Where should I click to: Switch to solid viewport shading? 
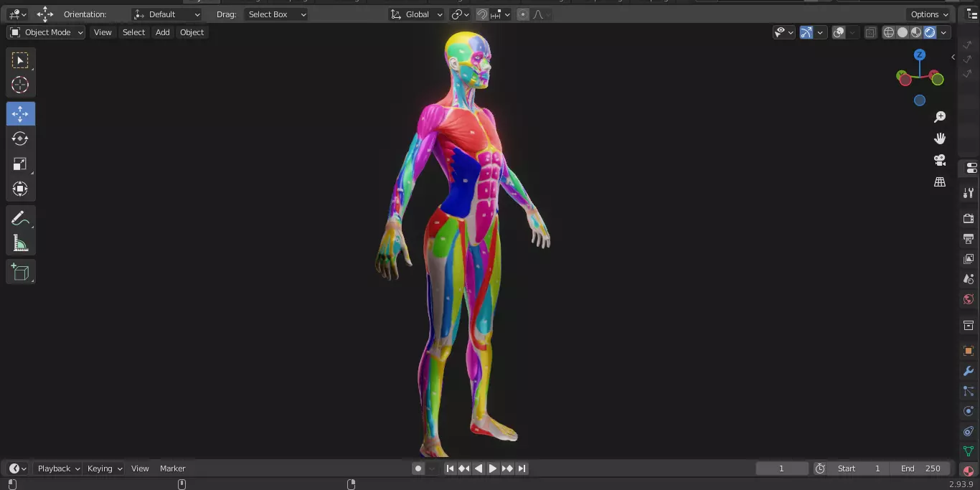pos(903,32)
